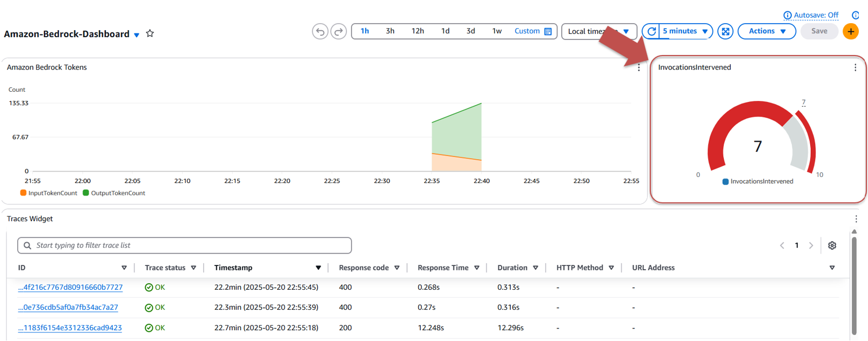Viewport: 868px width, 341px height.
Task: Click the Amazon Bedrock Tokens widget title
Action: pos(47,67)
